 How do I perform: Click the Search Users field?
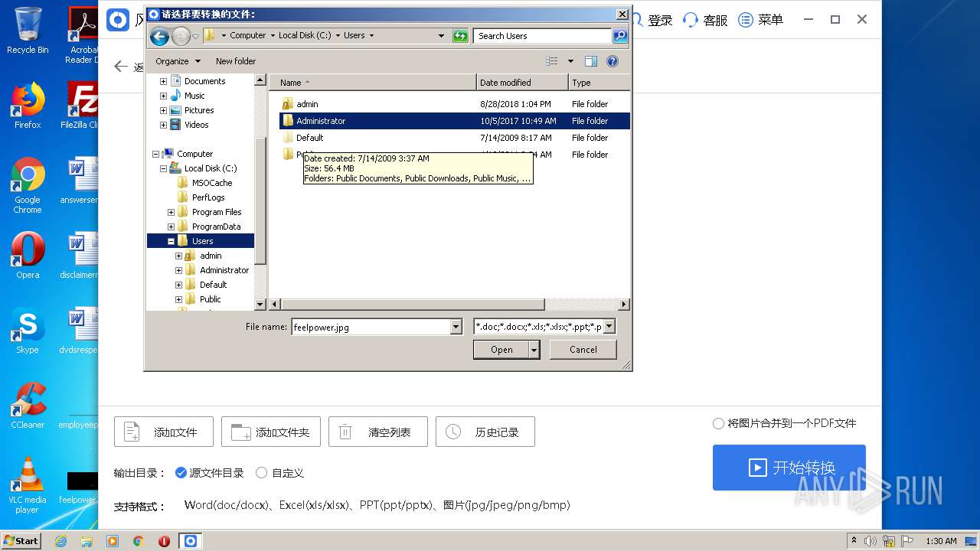pyautogui.click(x=543, y=36)
